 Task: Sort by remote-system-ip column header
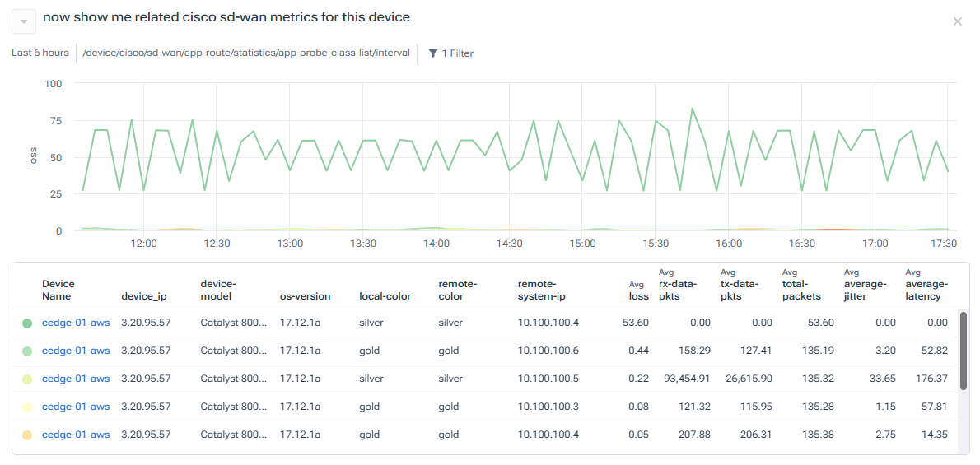[541, 290]
